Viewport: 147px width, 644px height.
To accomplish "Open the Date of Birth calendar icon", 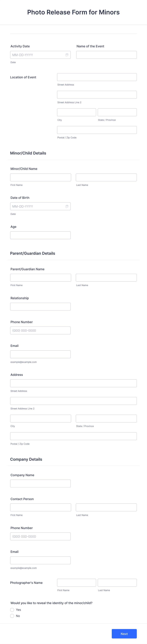I will [67, 206].
